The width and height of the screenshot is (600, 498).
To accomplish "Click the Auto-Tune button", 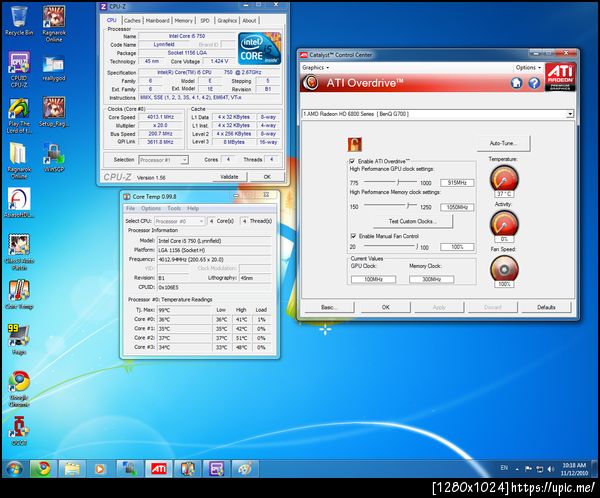I will click(503, 143).
